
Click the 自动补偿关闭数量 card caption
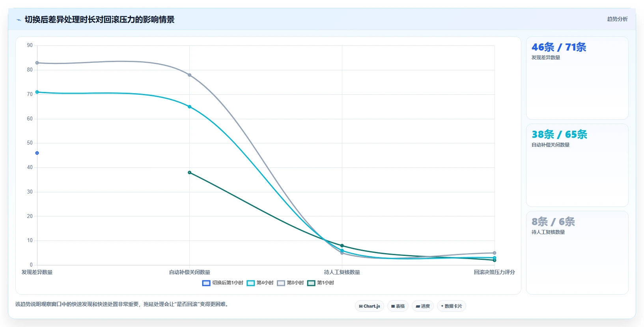point(551,145)
